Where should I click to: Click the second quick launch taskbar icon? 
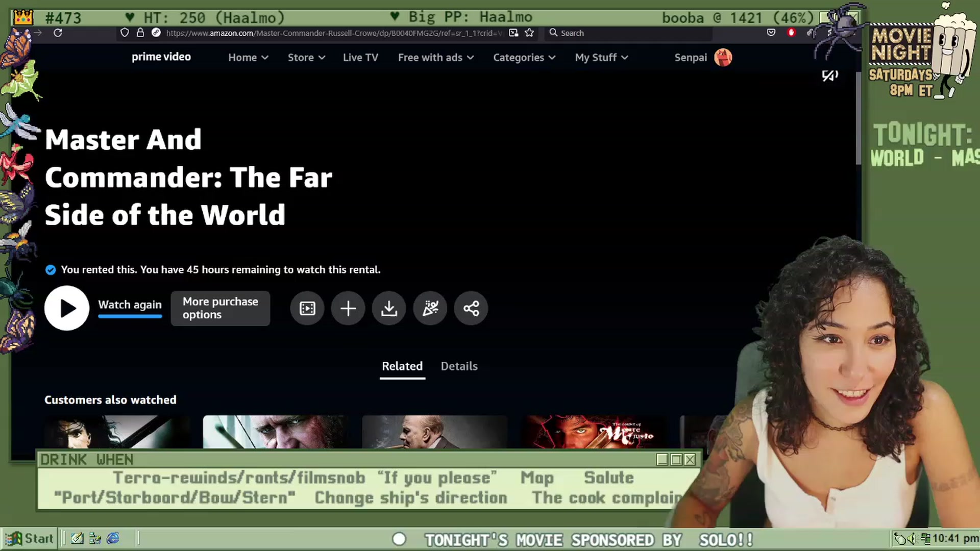click(x=95, y=538)
